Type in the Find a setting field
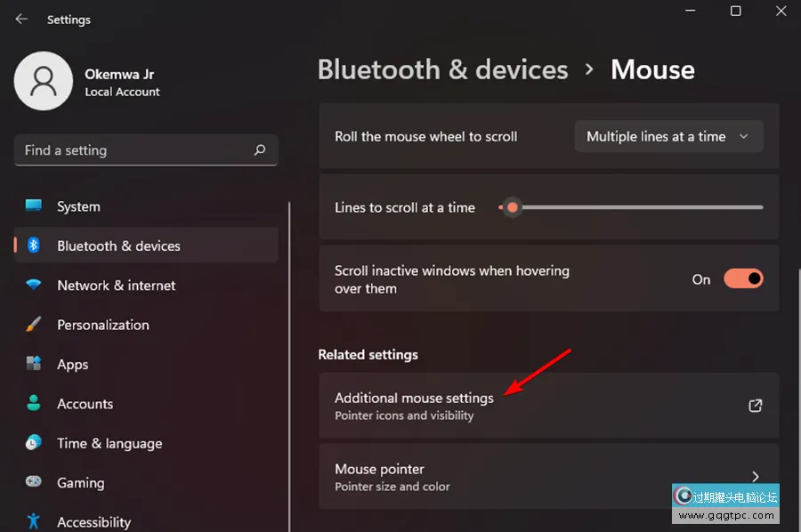 click(133, 150)
